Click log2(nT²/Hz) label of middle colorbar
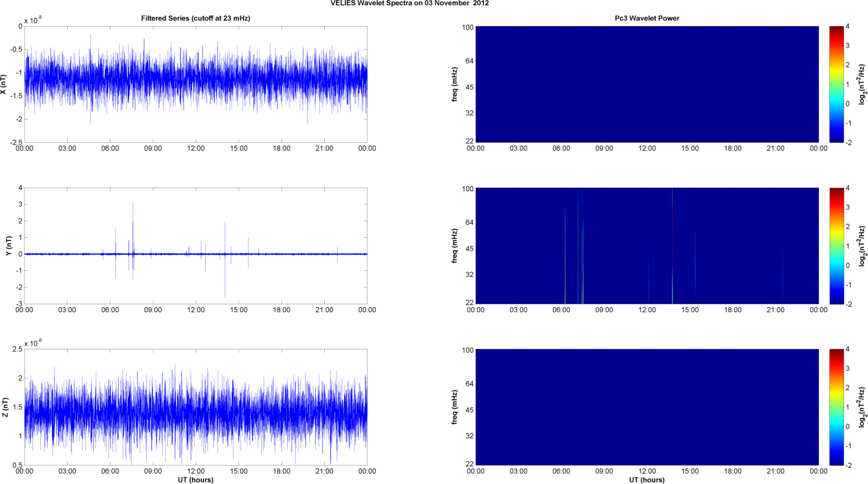 pos(862,246)
